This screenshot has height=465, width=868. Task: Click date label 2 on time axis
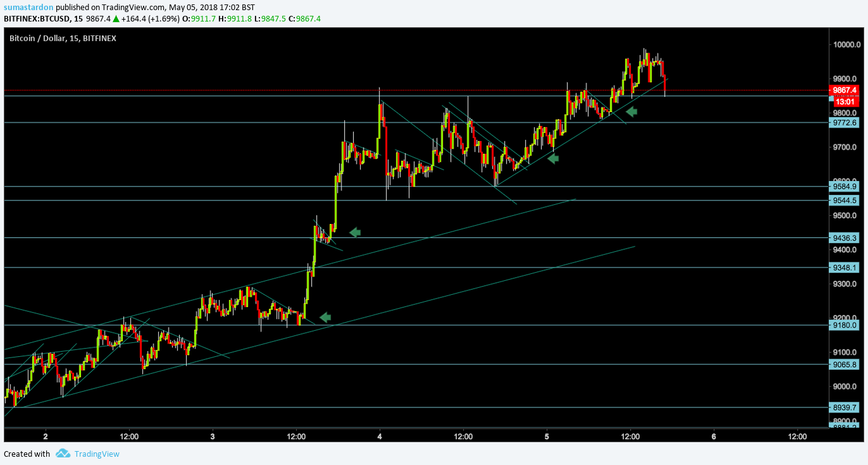point(46,437)
